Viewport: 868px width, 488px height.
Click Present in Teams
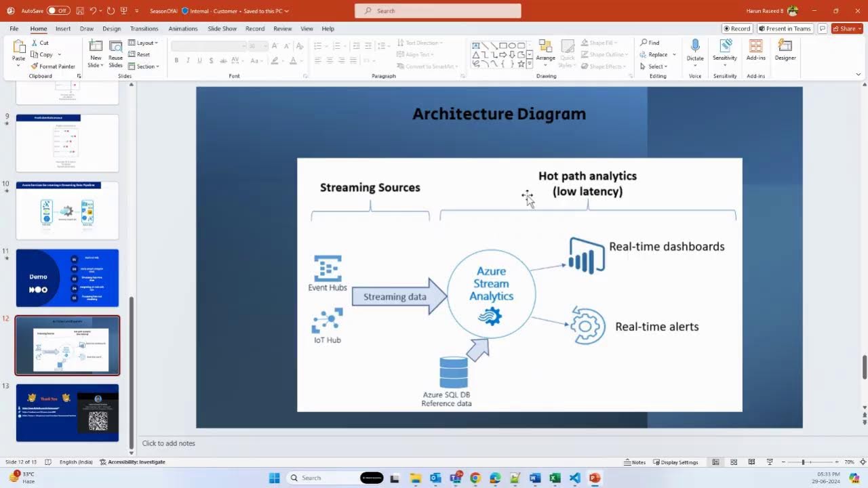click(785, 28)
